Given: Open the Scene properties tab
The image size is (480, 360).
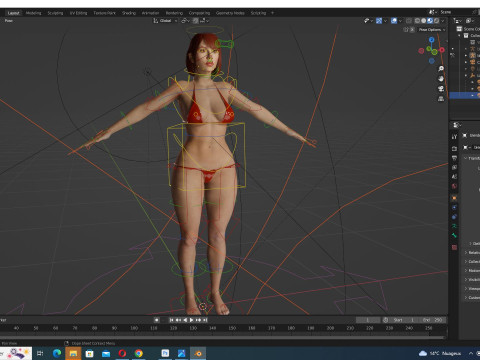Looking at the screenshot, I should 454,177.
